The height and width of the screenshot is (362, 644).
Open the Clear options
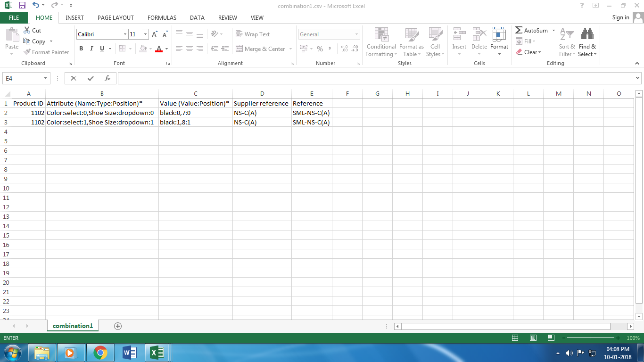(x=528, y=52)
